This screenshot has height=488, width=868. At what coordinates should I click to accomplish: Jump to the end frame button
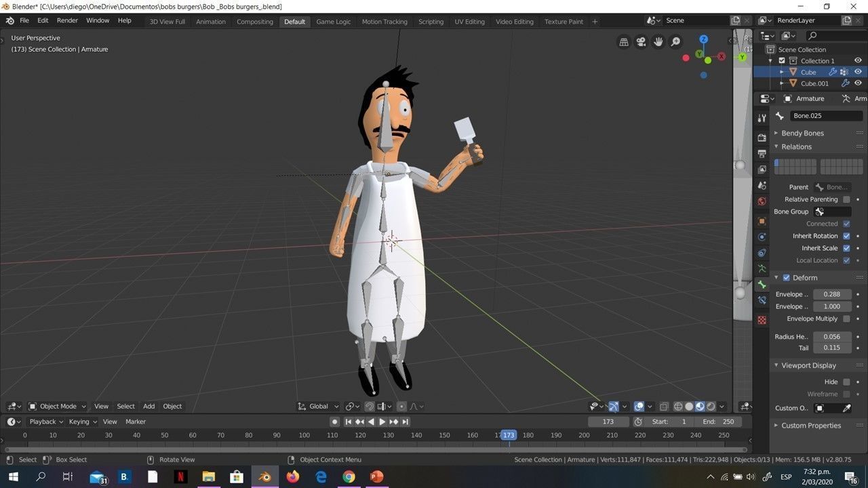tap(406, 422)
